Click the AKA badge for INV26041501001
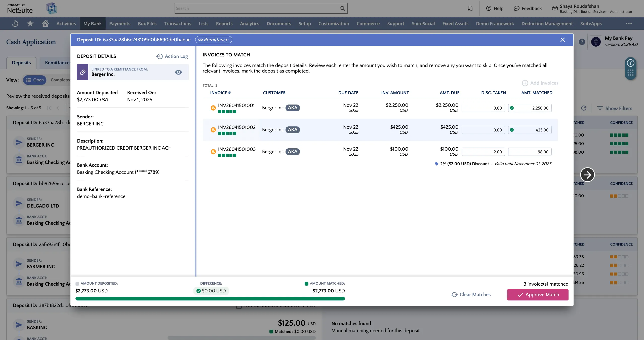 coord(293,108)
